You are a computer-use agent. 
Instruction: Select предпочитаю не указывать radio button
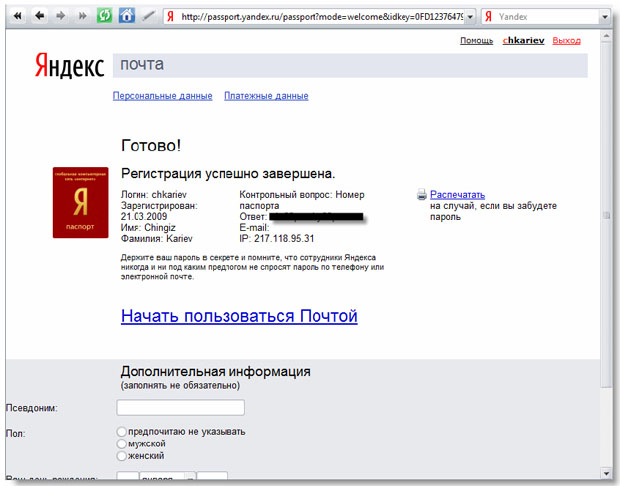pos(121,431)
